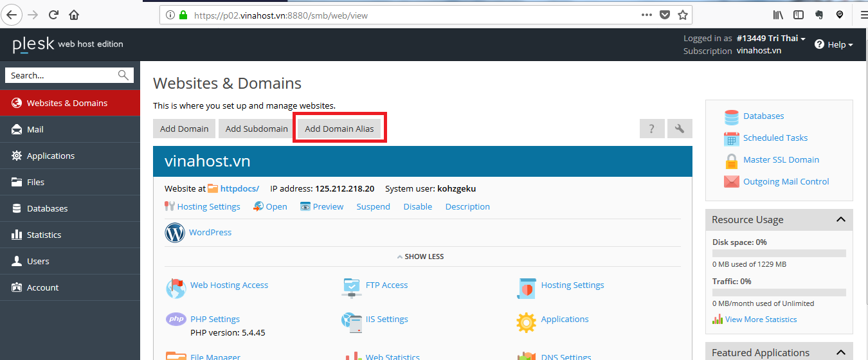Viewport: 868px width, 360px height.
Task: Click the vinahost.vn subscription link
Action: coord(759,51)
